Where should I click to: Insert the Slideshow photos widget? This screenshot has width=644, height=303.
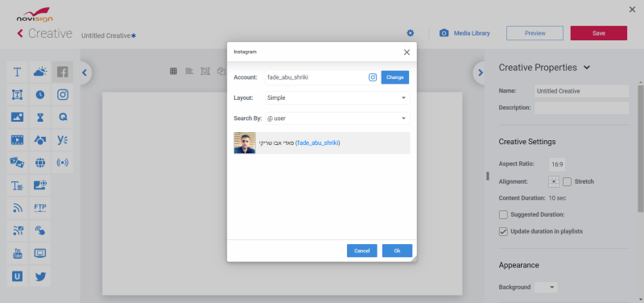tap(17, 163)
